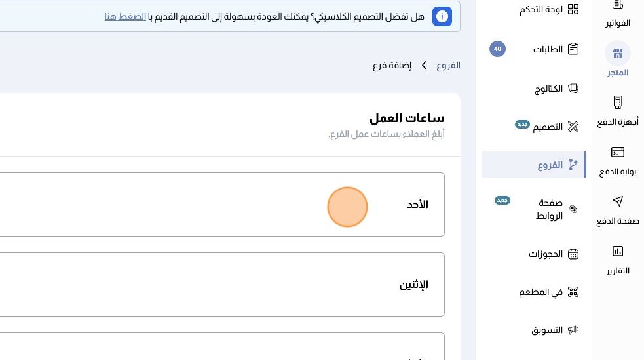
Task: Click the في المطعم QR scan icon
Action: click(573, 292)
